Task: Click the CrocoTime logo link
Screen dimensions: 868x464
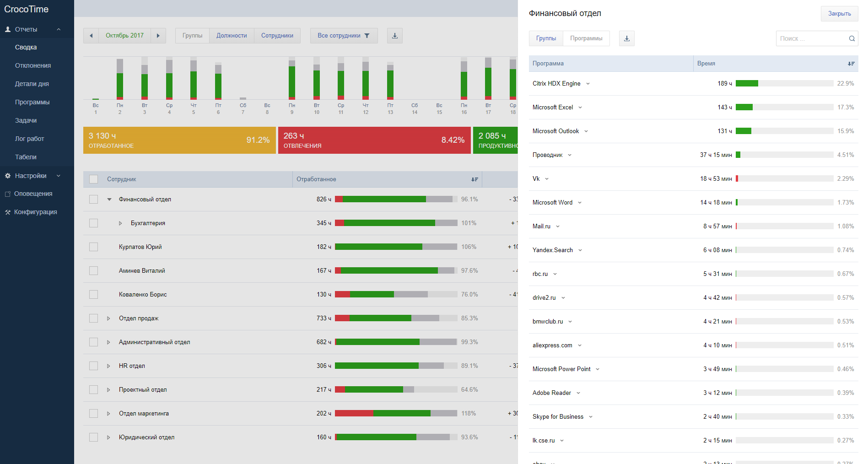Action: (x=27, y=9)
